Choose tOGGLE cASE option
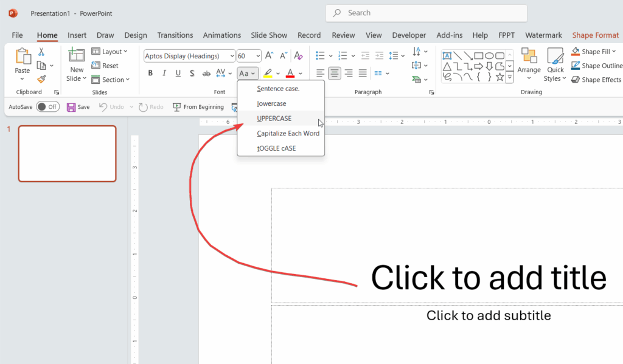This screenshot has width=623, height=364. pyautogui.click(x=281, y=148)
